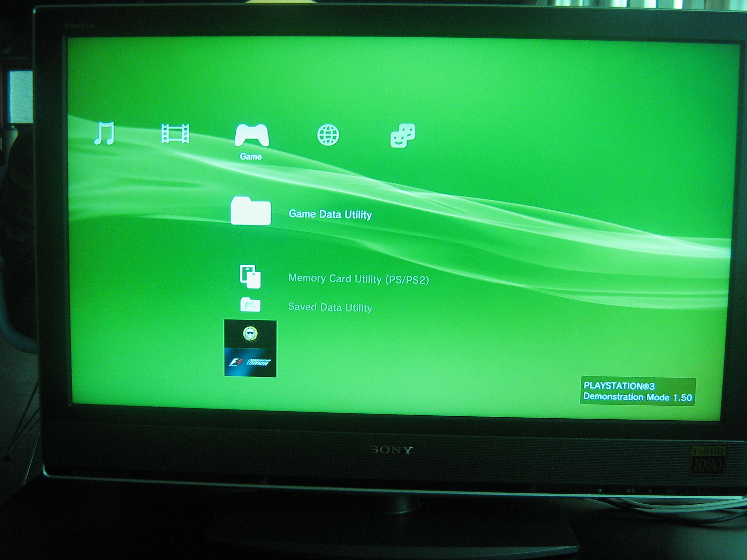
Task: Open the Music category icon
Action: (x=104, y=133)
